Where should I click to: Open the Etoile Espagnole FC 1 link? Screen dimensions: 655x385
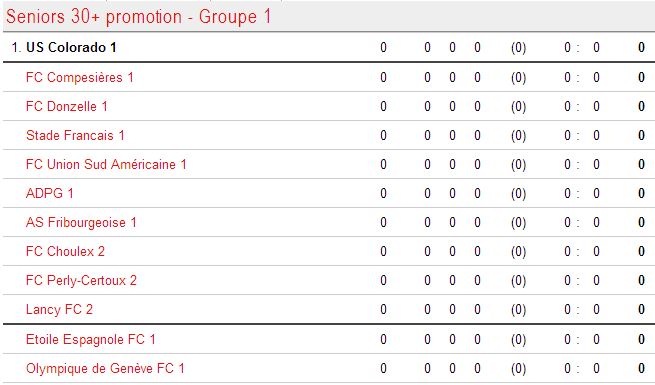tap(91, 339)
